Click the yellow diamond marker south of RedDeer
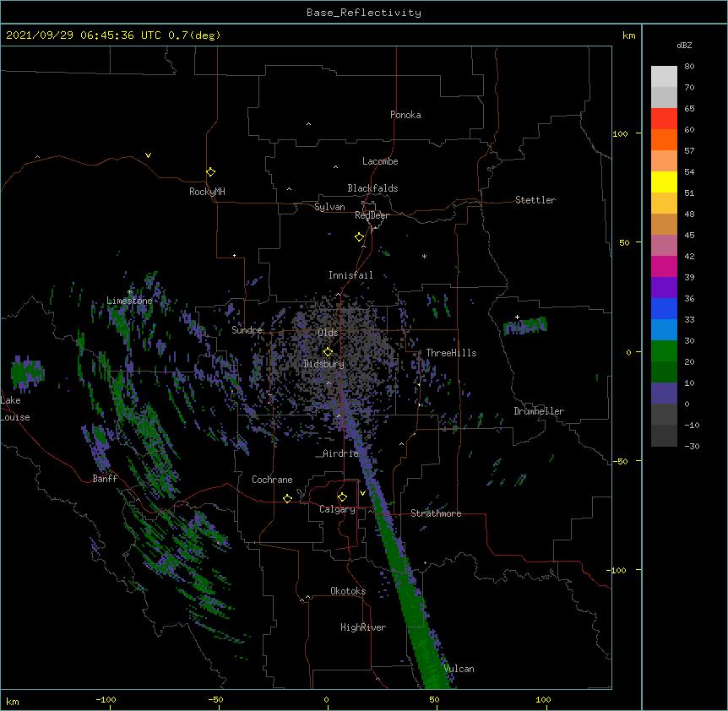This screenshot has height=711, width=728. 359,237
